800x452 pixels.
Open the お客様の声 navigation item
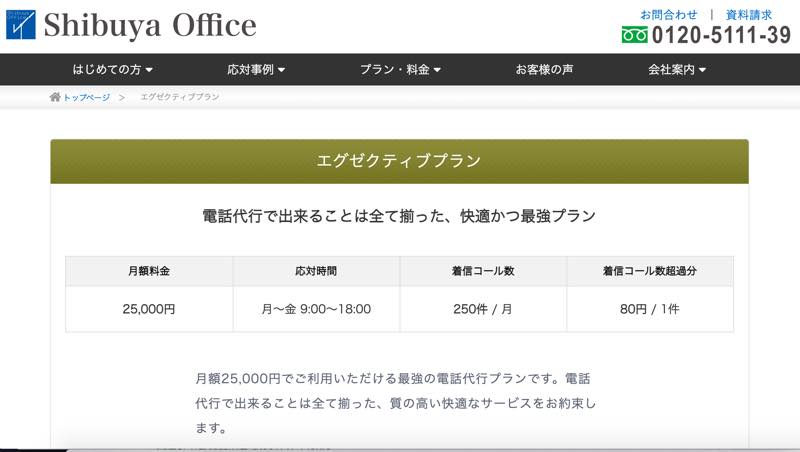[x=544, y=70]
